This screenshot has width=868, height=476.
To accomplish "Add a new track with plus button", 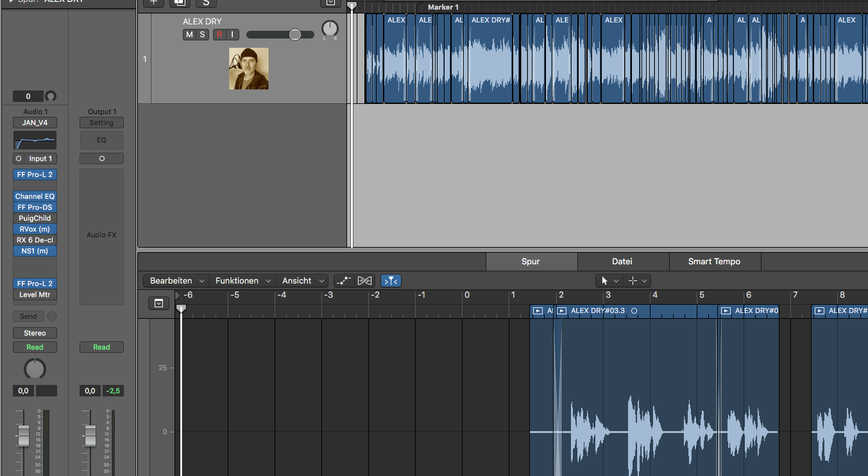I will point(153,2).
